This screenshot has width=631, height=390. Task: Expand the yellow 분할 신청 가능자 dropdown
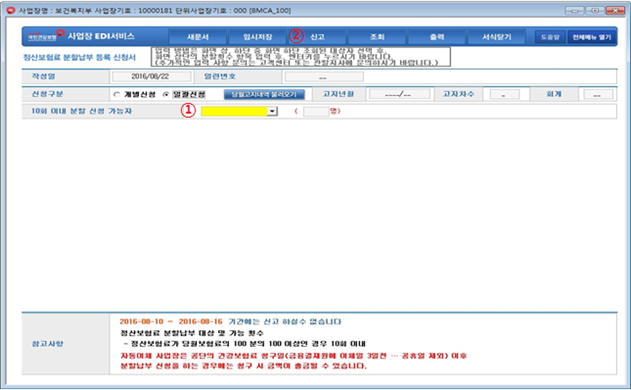(x=272, y=111)
